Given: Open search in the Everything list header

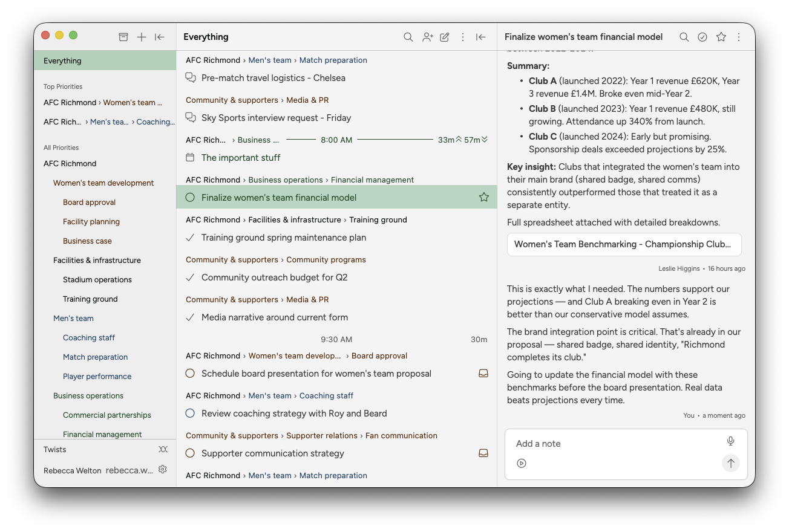Looking at the screenshot, I should coord(408,37).
